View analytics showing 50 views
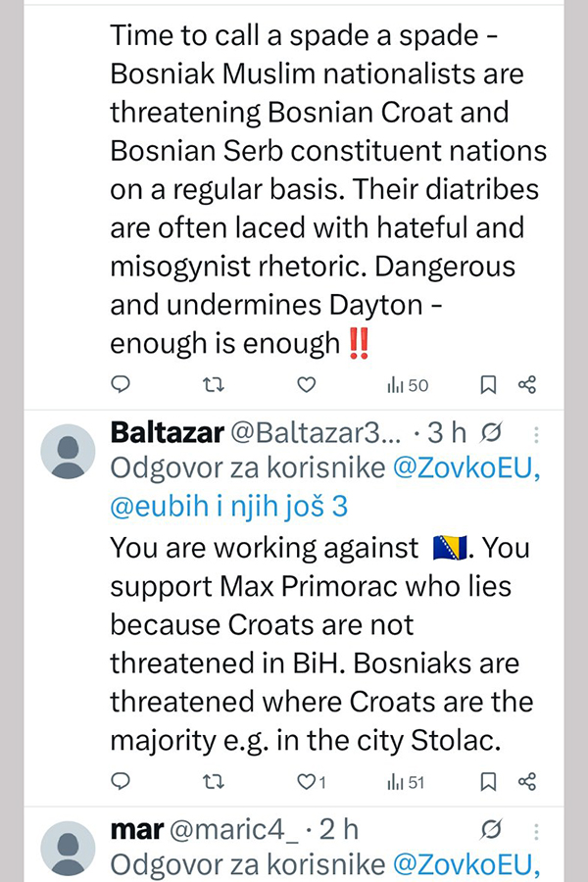Viewport: 588px width, 882px height. 408,385
